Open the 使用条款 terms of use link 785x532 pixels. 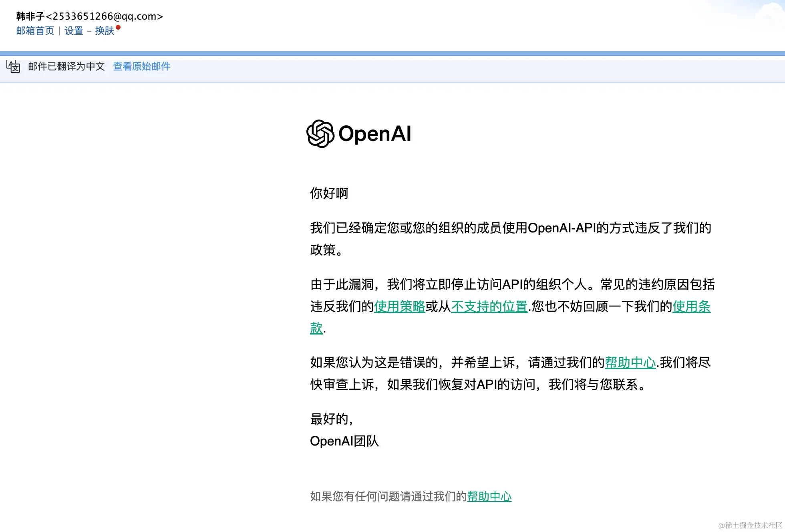[691, 306]
